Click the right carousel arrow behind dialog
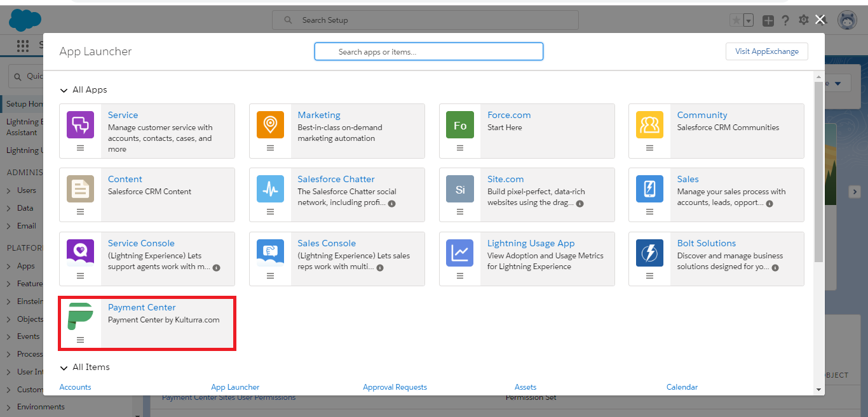This screenshot has height=417, width=868. click(x=855, y=192)
